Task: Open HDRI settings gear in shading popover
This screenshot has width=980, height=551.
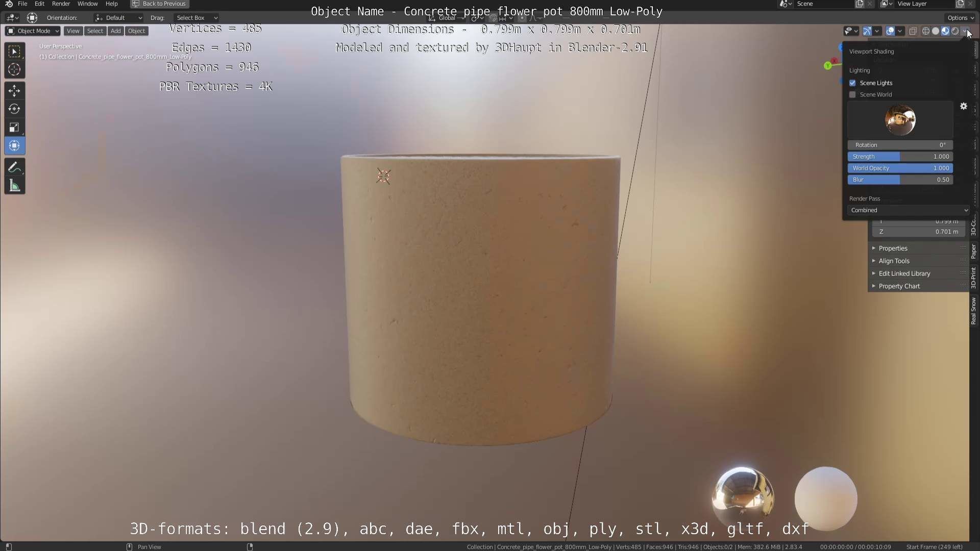Action: click(963, 106)
